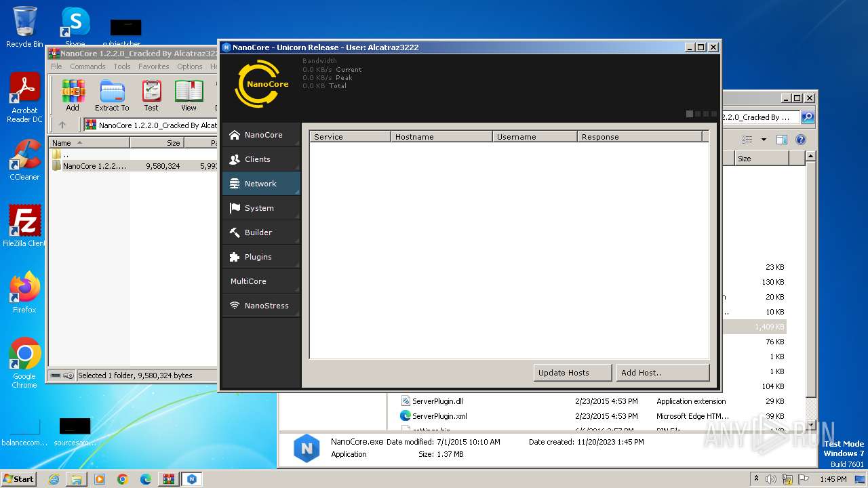The height and width of the screenshot is (488, 868).
Task: Open Explorer help icon
Action: coord(801,140)
